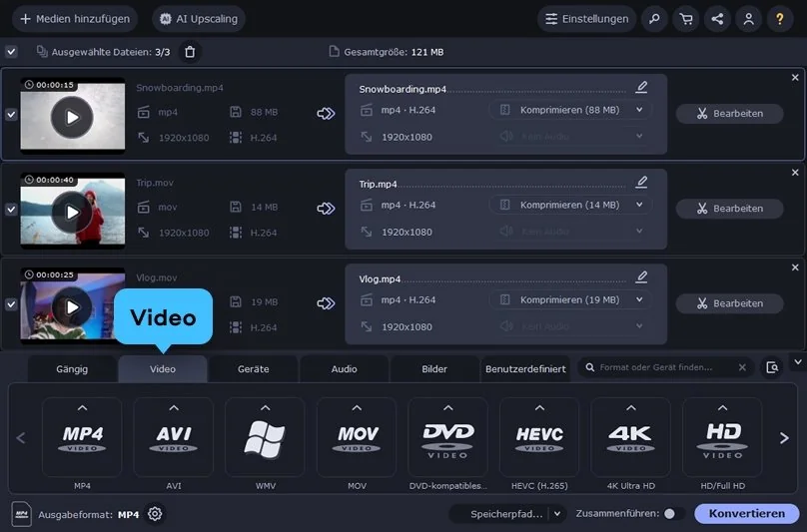
Task: Open Trip Kein Audio dropdown
Action: pyautogui.click(x=570, y=232)
